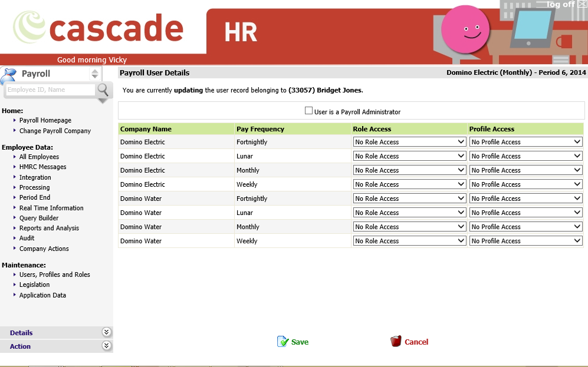
Task: Click the Payroll User Details heading
Action: click(x=155, y=73)
